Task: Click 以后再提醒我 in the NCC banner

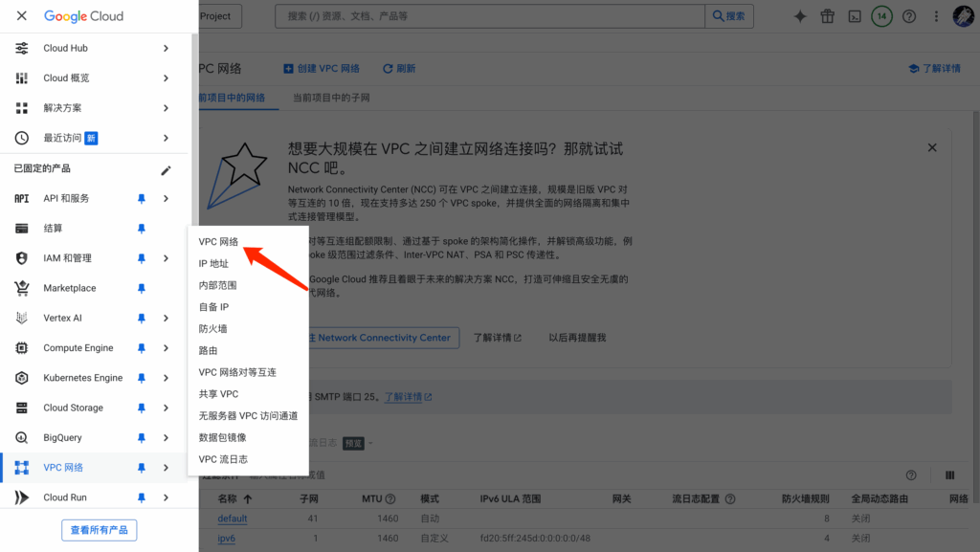Action: [x=577, y=338]
